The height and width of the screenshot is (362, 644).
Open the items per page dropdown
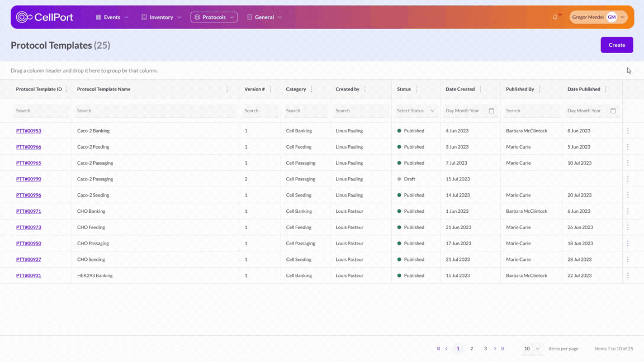532,348
